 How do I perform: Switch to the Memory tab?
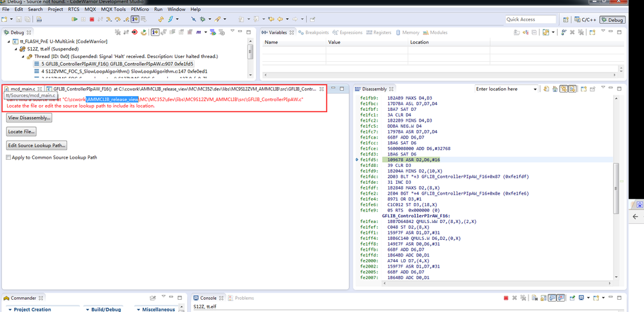(407, 32)
